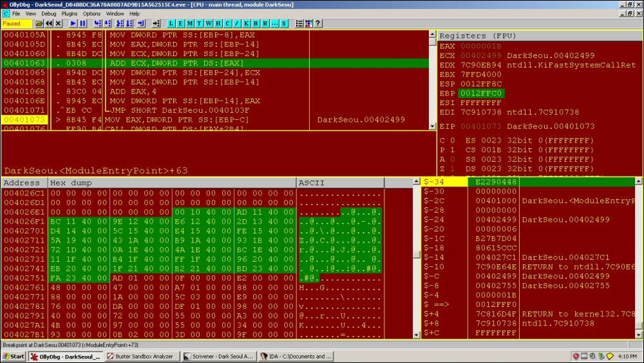644x363 pixels.
Task: Open the Window menu
Action: click(x=115, y=14)
